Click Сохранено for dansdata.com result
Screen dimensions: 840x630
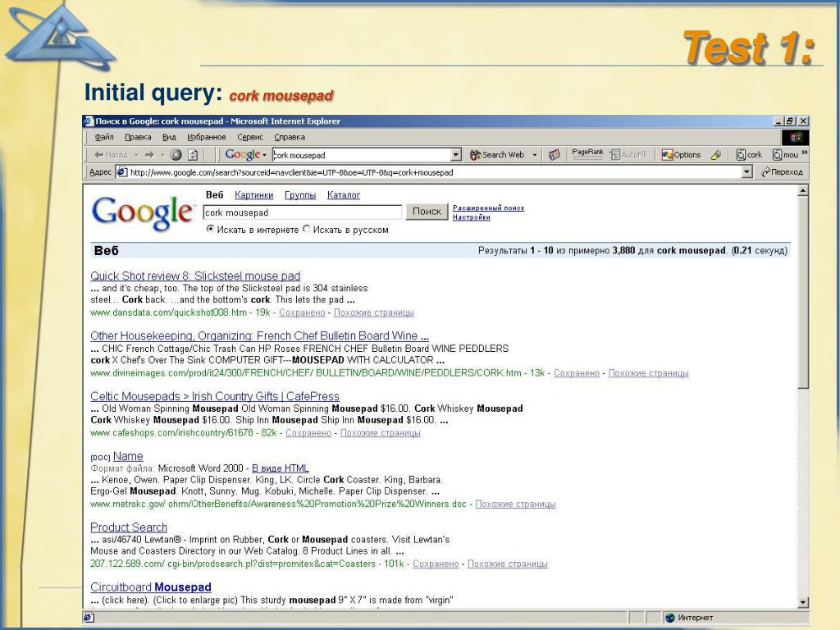click(x=302, y=313)
